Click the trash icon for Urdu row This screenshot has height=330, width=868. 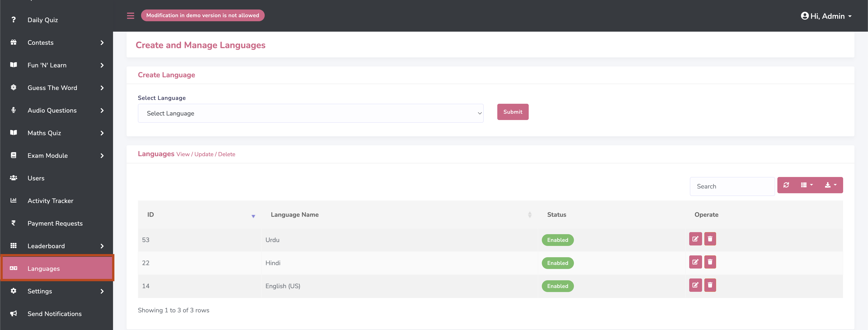[x=710, y=239]
